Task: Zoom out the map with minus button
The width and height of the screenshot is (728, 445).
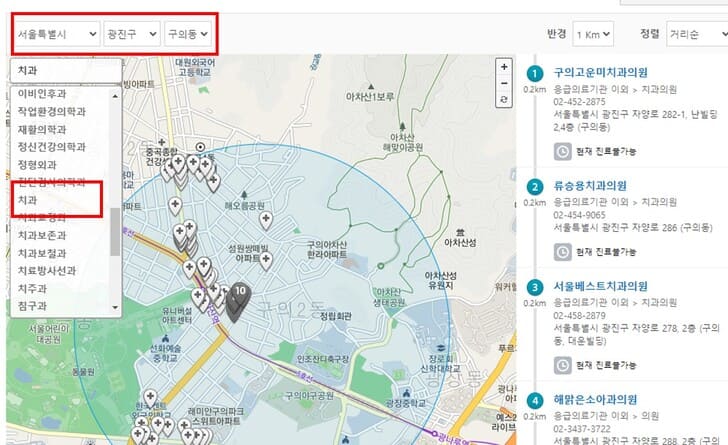Action: (x=504, y=83)
